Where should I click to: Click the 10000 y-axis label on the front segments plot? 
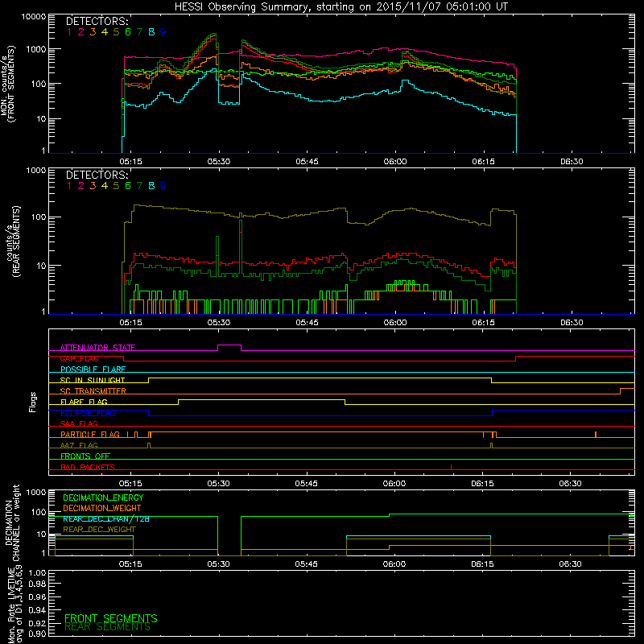click(x=34, y=17)
